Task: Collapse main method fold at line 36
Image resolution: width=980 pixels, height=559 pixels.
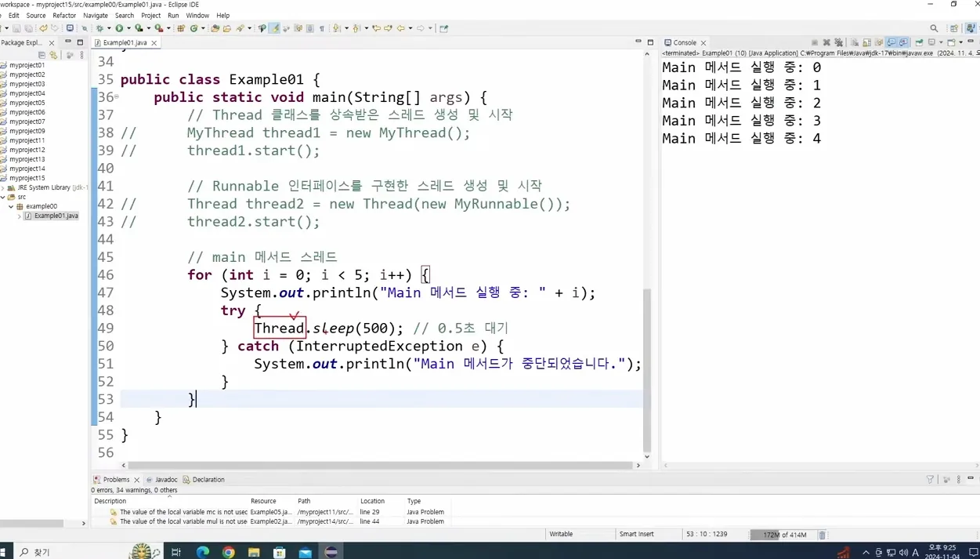Action: pos(117,97)
